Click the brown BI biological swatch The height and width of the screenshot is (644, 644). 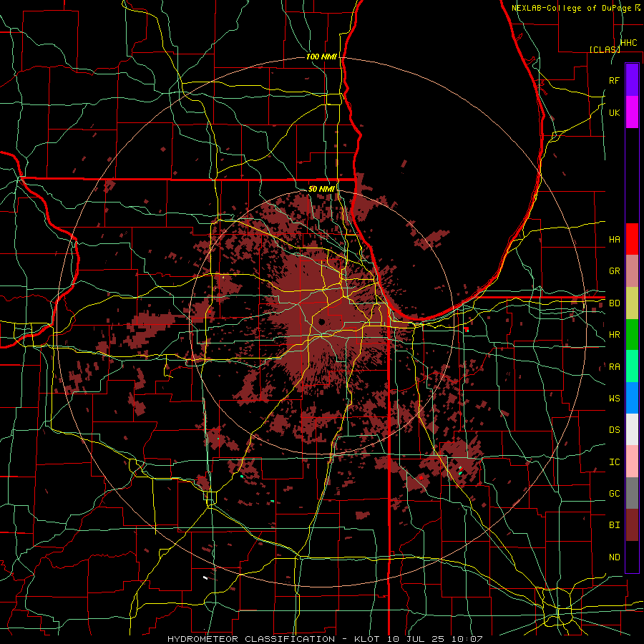(632, 525)
